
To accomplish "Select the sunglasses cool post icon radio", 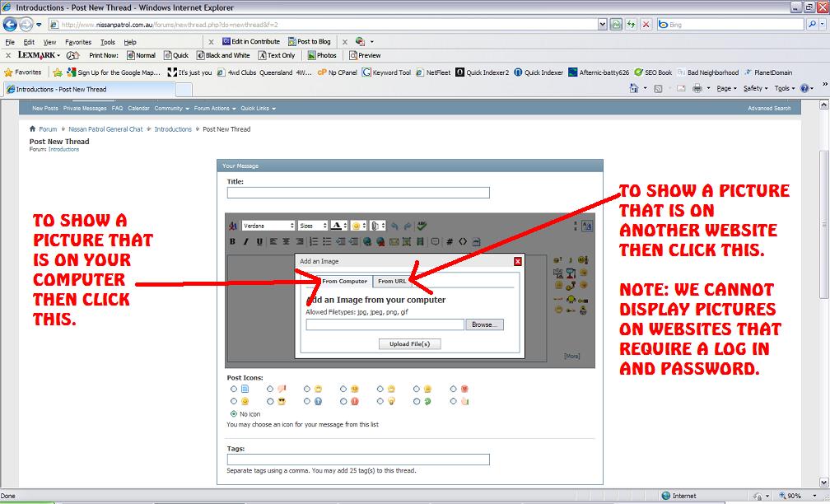I will pyautogui.click(x=270, y=402).
